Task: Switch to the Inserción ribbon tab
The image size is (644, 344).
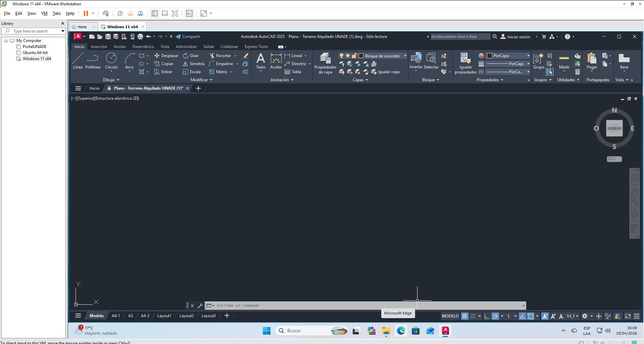Action: 99,47
